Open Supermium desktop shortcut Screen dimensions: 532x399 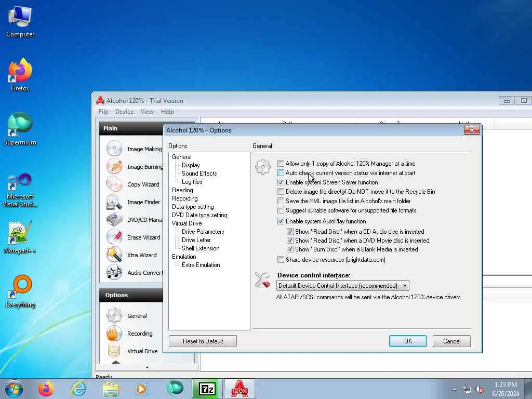(x=20, y=129)
